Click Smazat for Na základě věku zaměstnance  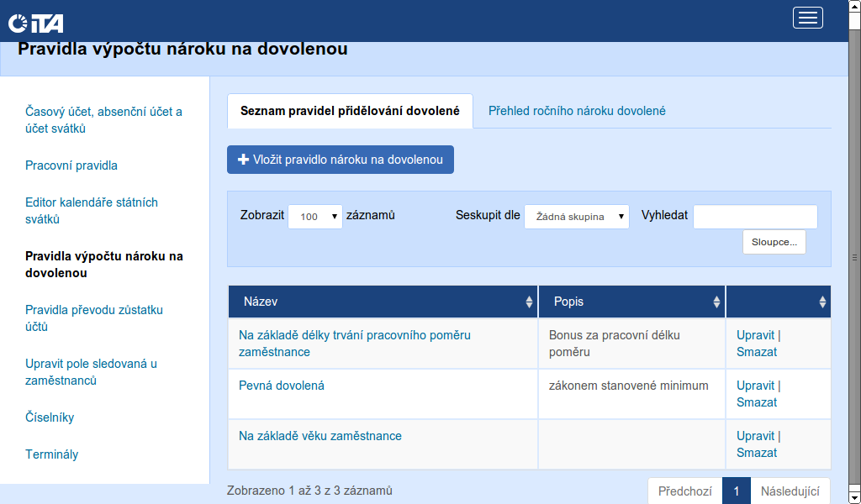757,453
